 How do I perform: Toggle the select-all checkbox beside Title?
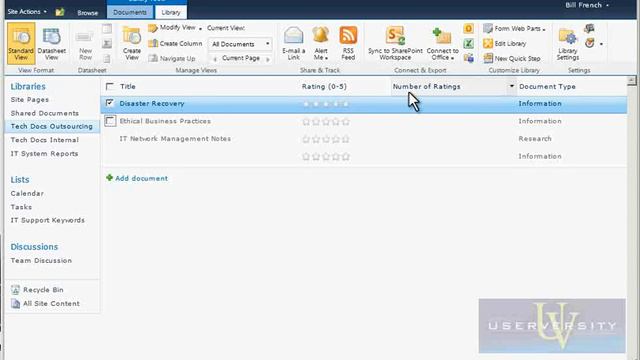point(109,87)
